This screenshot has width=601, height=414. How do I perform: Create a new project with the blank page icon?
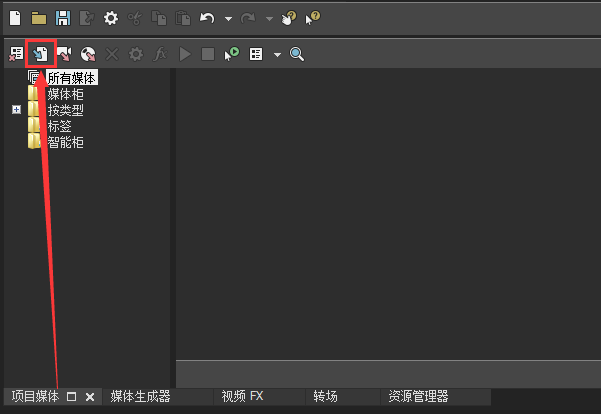[x=15, y=18]
